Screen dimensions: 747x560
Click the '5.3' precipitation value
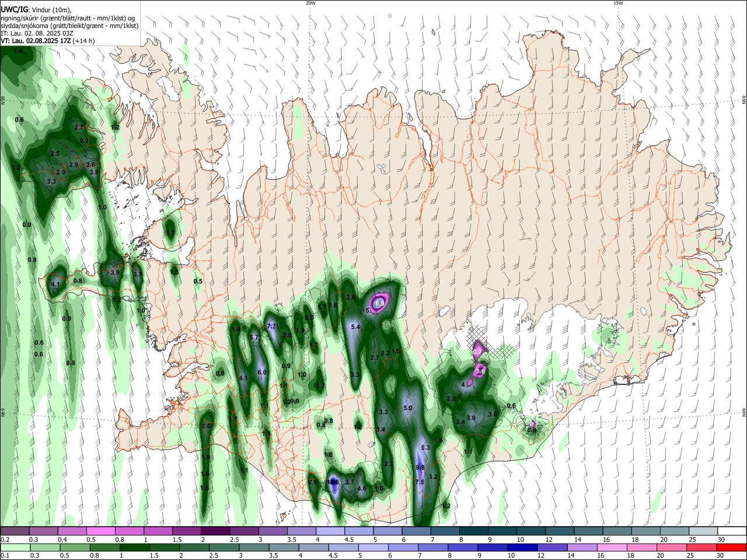coord(425,448)
